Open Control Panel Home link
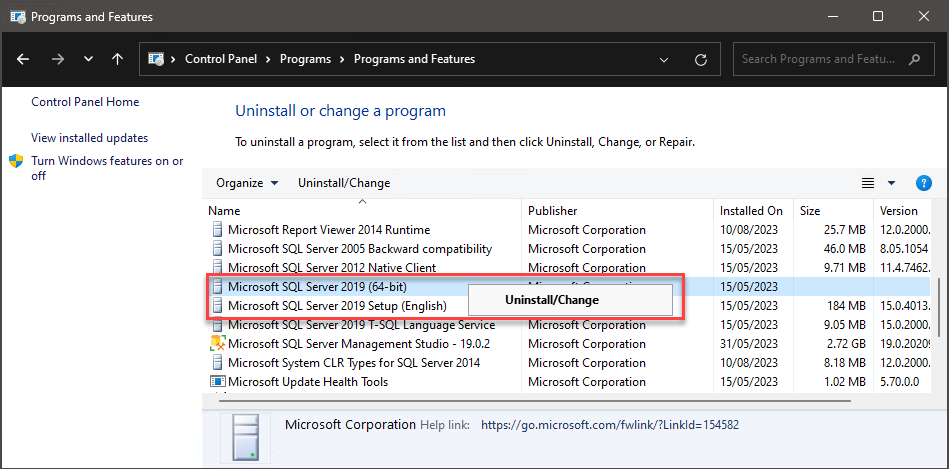The image size is (949, 469). click(x=85, y=102)
